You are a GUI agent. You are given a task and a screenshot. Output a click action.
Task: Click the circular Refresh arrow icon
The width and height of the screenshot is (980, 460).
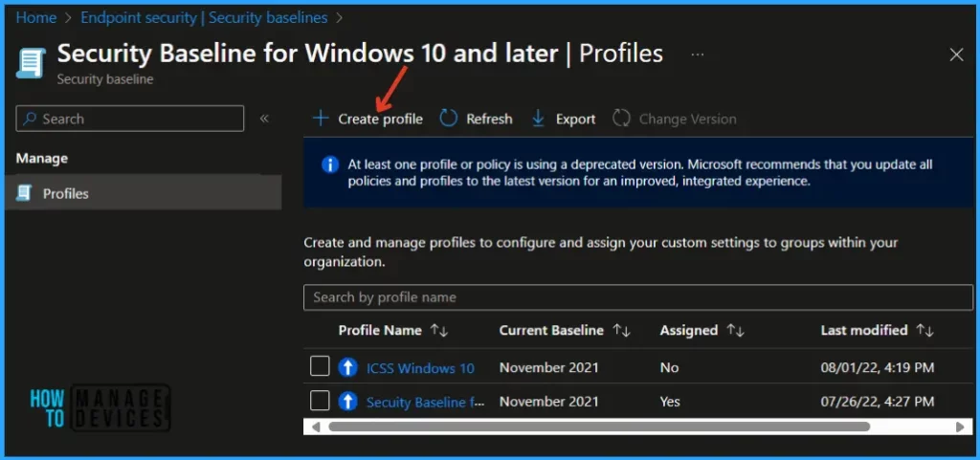448,118
